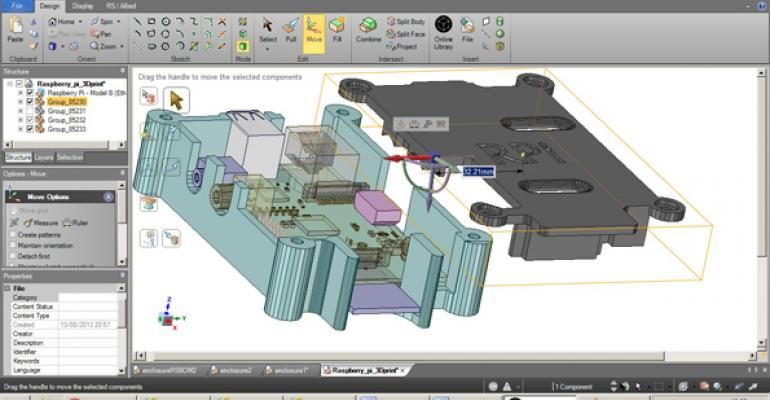Screen dimensions: 770x400
Task: Check the Maintain orientation option
Action: [12, 243]
